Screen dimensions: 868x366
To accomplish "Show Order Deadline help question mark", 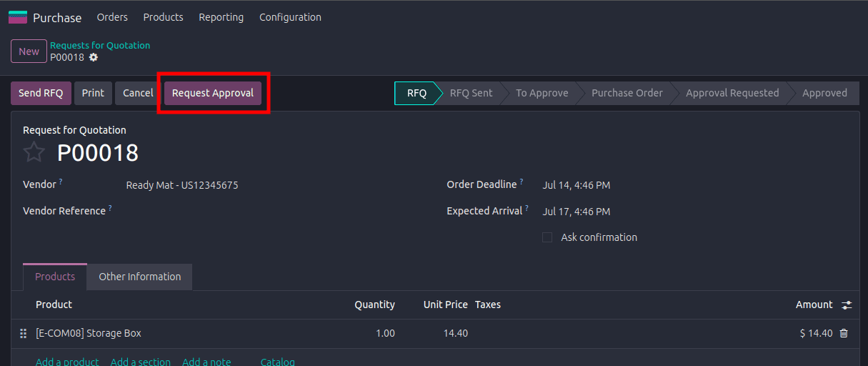I will [x=522, y=182].
